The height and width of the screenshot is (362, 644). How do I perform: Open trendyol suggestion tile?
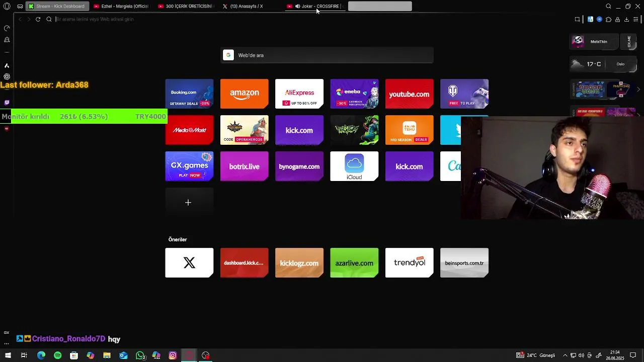click(409, 262)
